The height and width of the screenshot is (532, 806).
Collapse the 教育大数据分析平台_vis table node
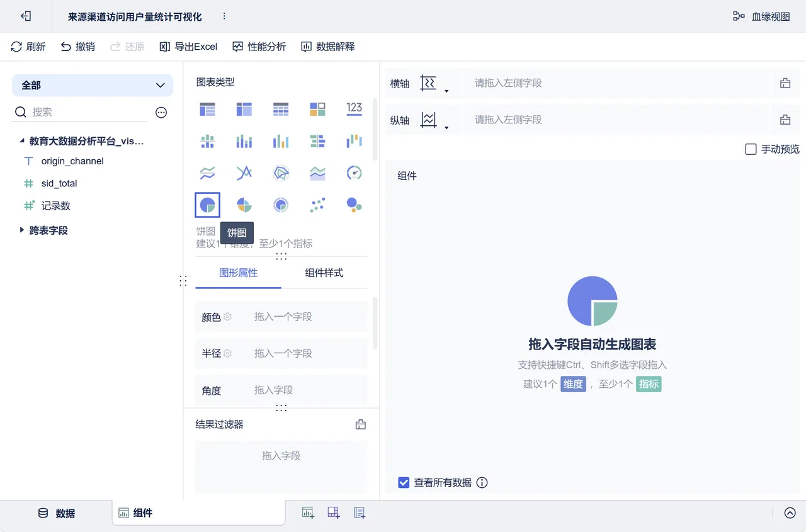(23, 141)
